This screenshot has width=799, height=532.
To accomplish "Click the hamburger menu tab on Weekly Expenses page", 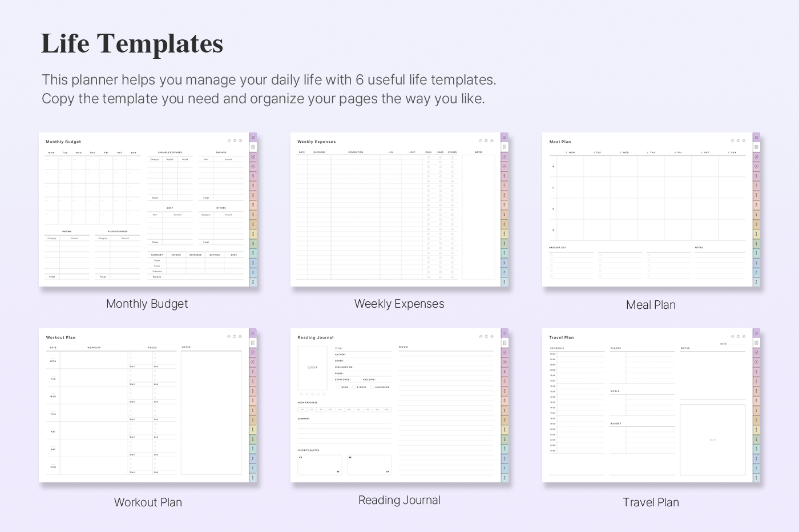I will coord(505,138).
